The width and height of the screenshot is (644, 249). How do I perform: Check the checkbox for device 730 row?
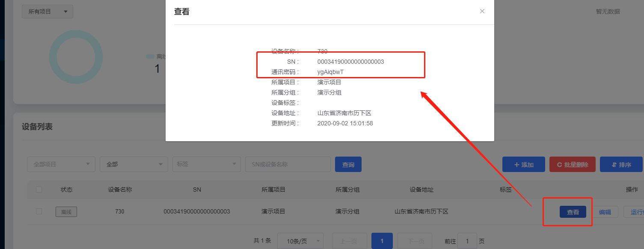pos(39,211)
